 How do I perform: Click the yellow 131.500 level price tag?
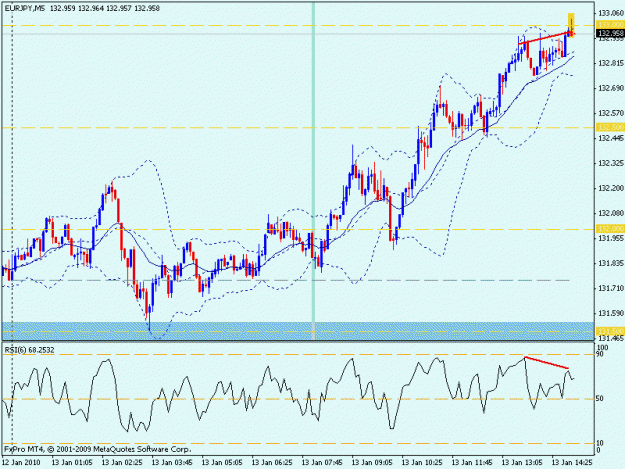tap(610, 331)
